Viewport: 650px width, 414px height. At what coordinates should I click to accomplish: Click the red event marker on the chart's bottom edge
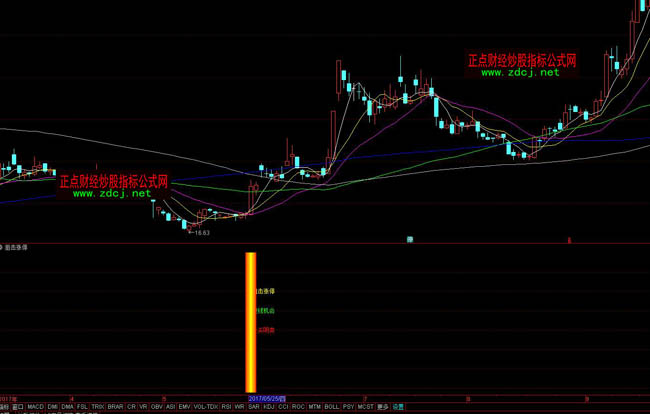tap(569, 240)
